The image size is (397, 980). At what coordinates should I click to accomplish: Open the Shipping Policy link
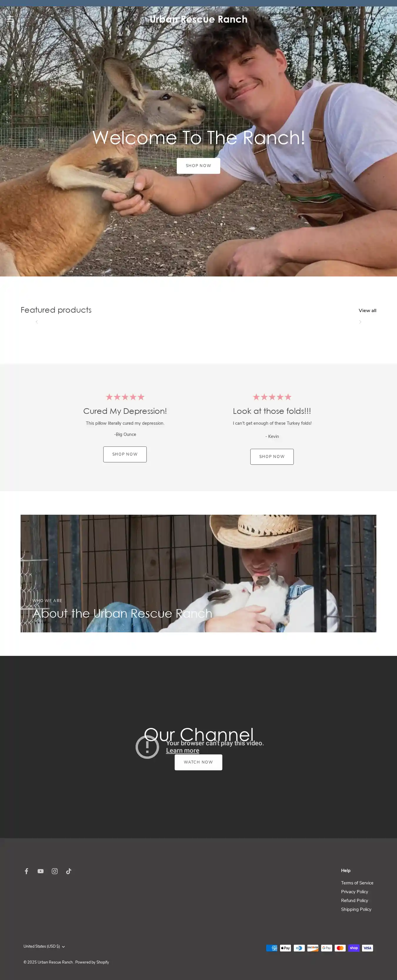(356, 909)
